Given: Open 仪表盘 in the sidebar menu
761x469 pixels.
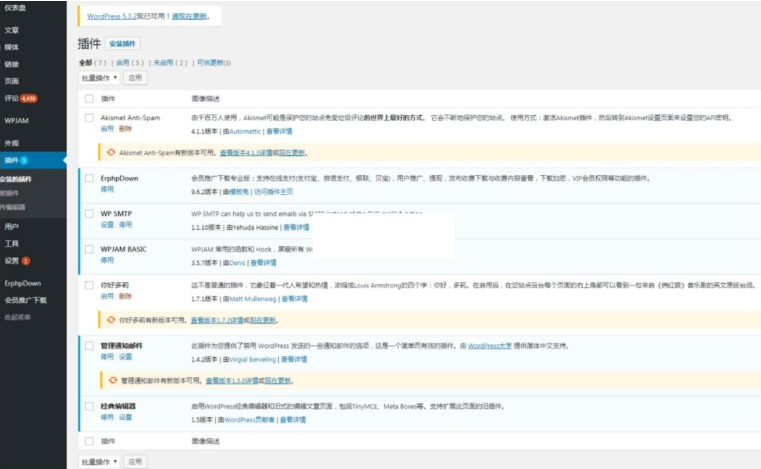Looking at the screenshot, I should pyautogui.click(x=15, y=8).
